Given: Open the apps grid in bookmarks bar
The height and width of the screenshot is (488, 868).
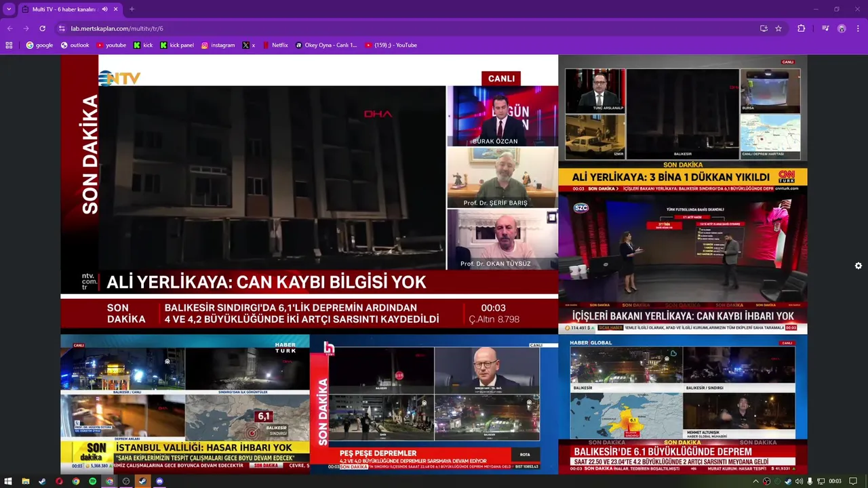Looking at the screenshot, I should pos(9,45).
